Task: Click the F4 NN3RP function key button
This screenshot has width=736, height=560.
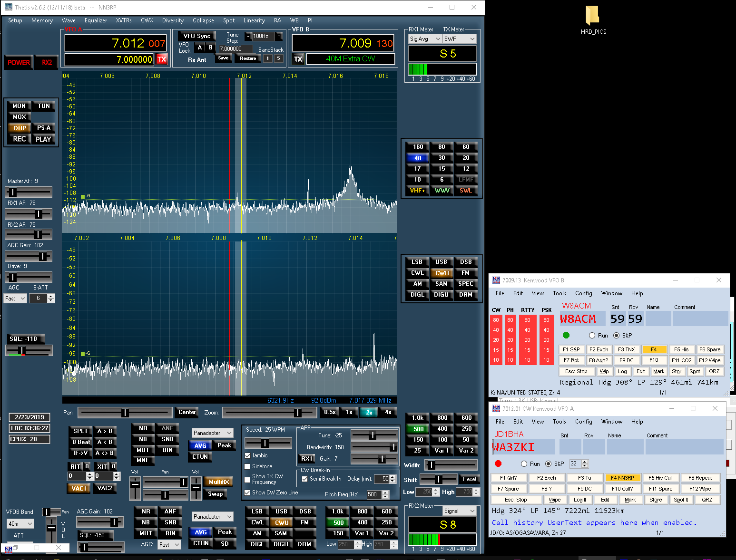Action: click(x=622, y=478)
